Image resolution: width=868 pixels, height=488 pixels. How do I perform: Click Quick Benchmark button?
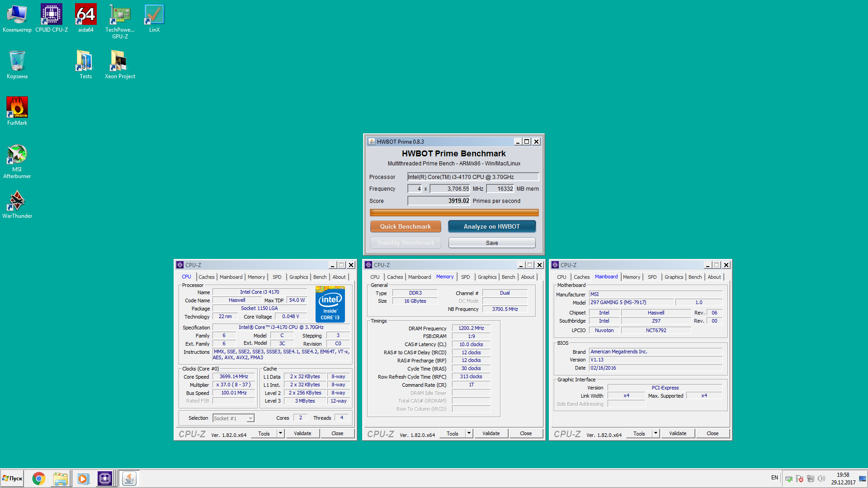tap(406, 226)
